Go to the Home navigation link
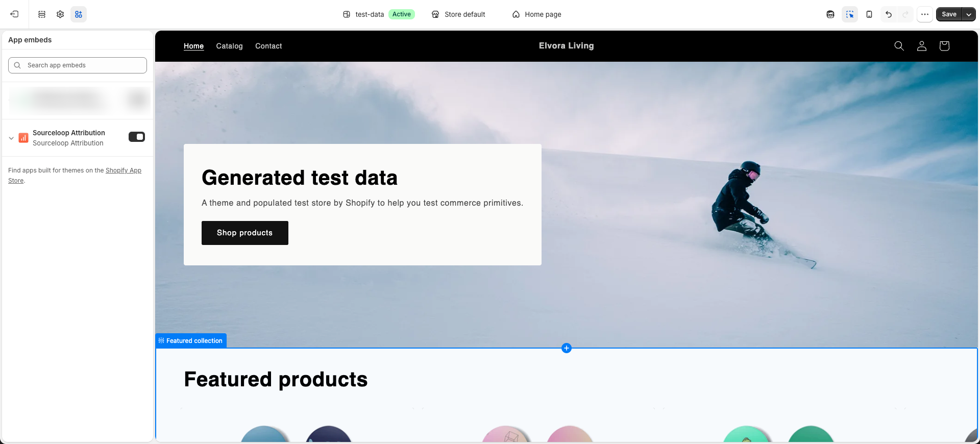 tap(193, 46)
